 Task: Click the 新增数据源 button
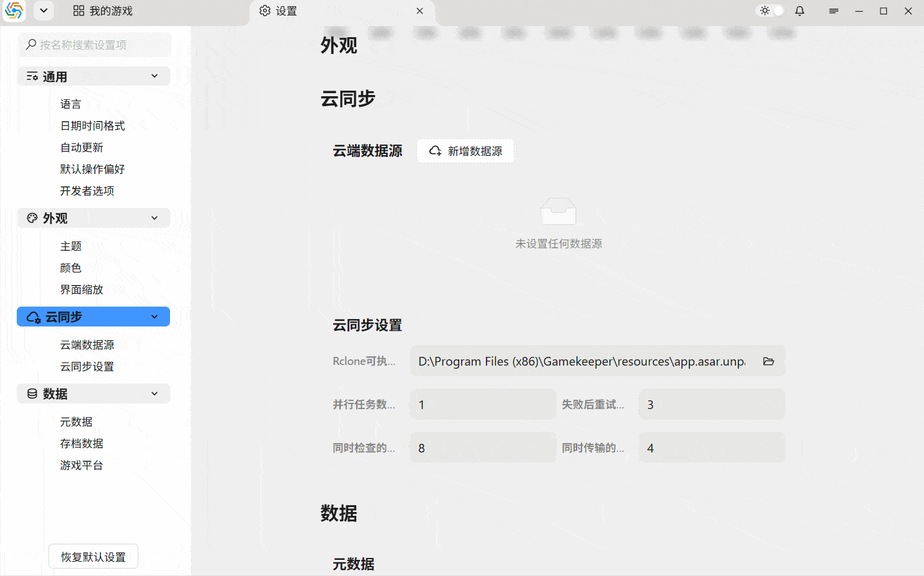point(465,150)
